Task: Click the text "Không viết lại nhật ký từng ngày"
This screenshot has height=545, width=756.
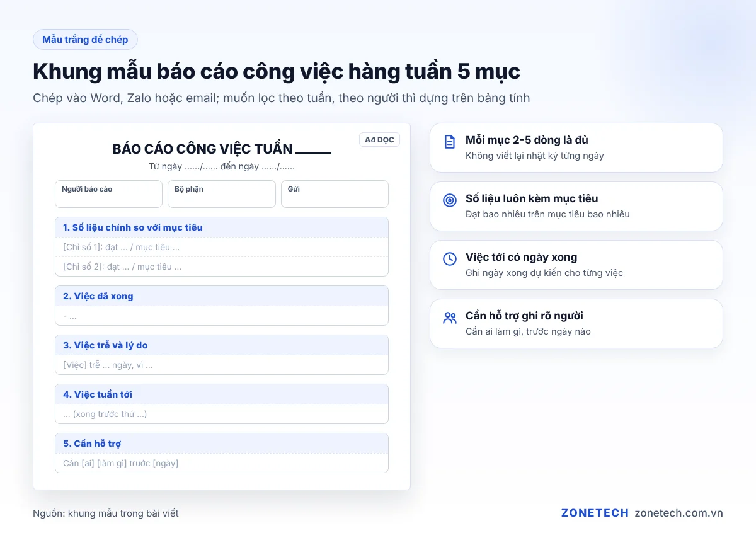Action: [x=535, y=156]
